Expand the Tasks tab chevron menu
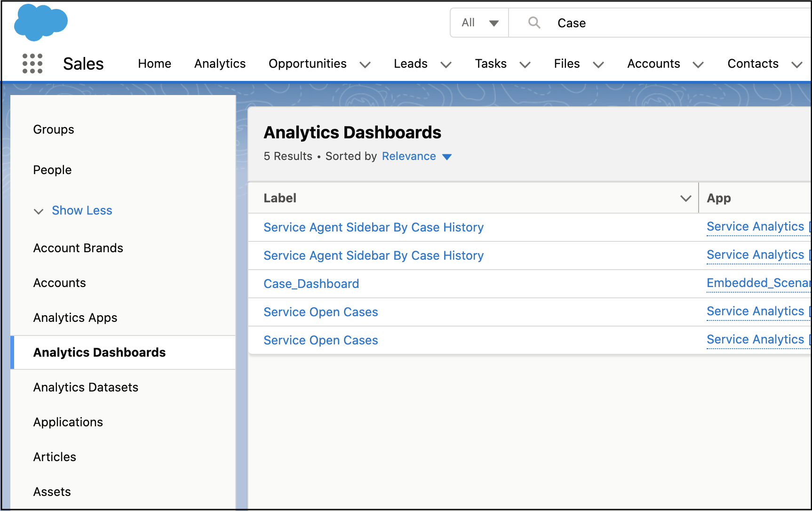This screenshot has height=511, width=812. [x=525, y=64]
